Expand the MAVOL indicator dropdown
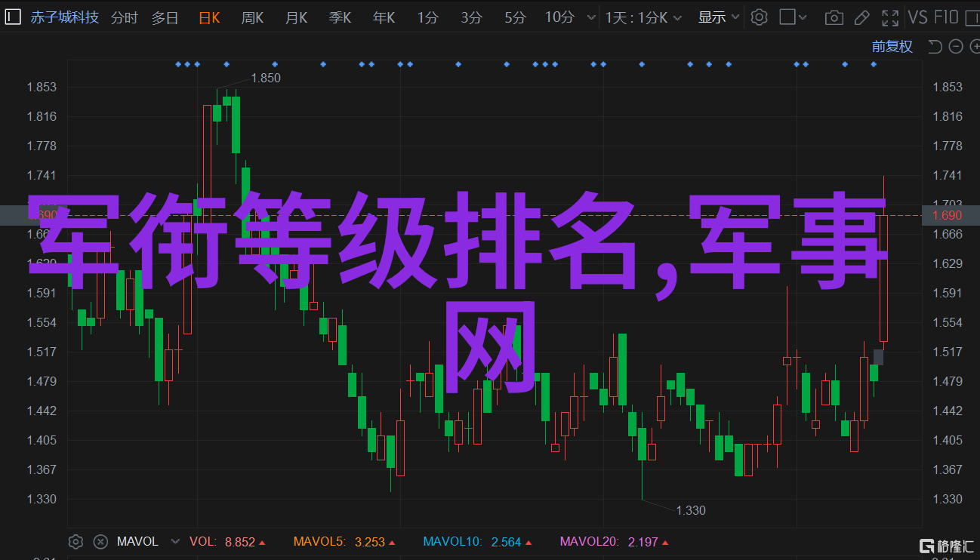This screenshot has width=980, height=560. click(x=175, y=541)
